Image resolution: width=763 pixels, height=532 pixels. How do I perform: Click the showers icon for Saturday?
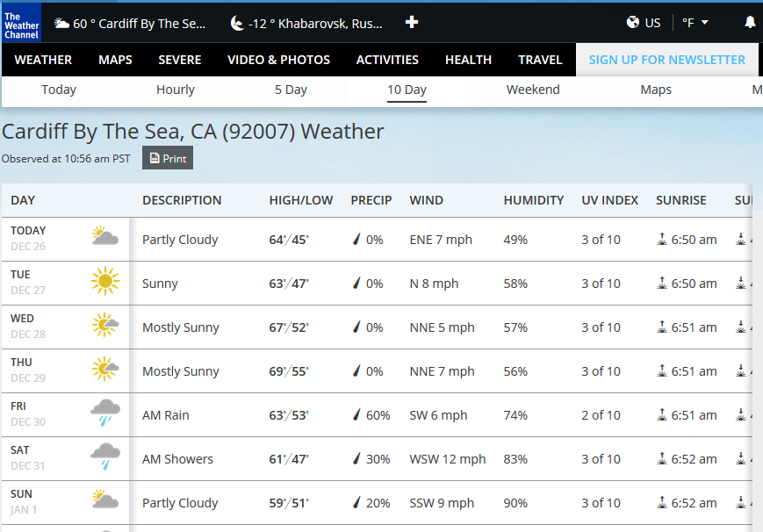pyautogui.click(x=104, y=458)
